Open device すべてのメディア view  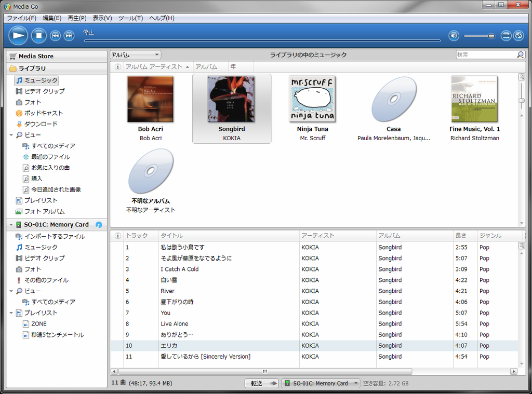49,302
